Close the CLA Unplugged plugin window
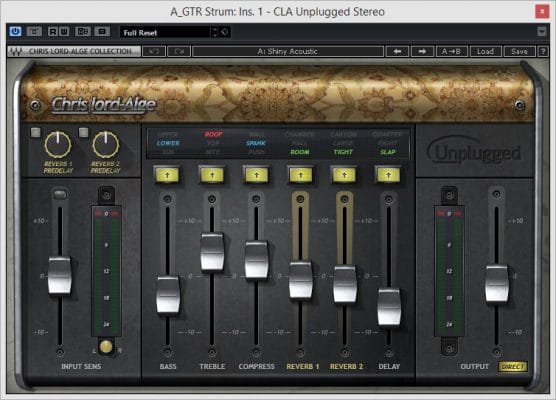The width and height of the screenshot is (556, 400). pyautogui.click(x=542, y=12)
